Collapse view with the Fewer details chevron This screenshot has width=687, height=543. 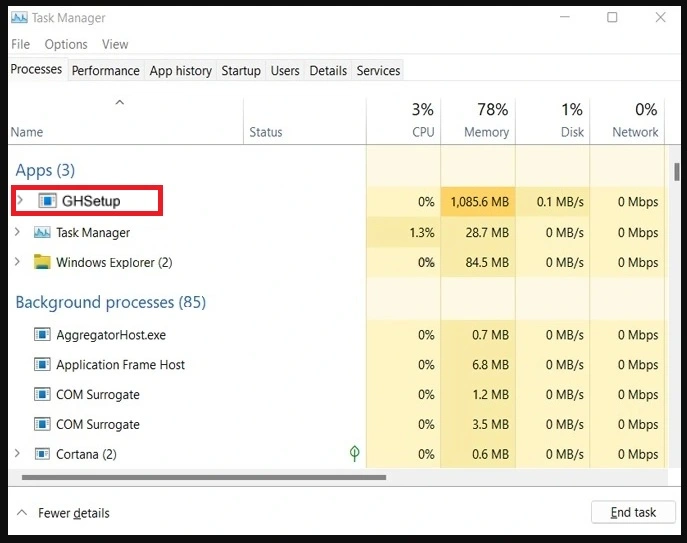(x=22, y=512)
